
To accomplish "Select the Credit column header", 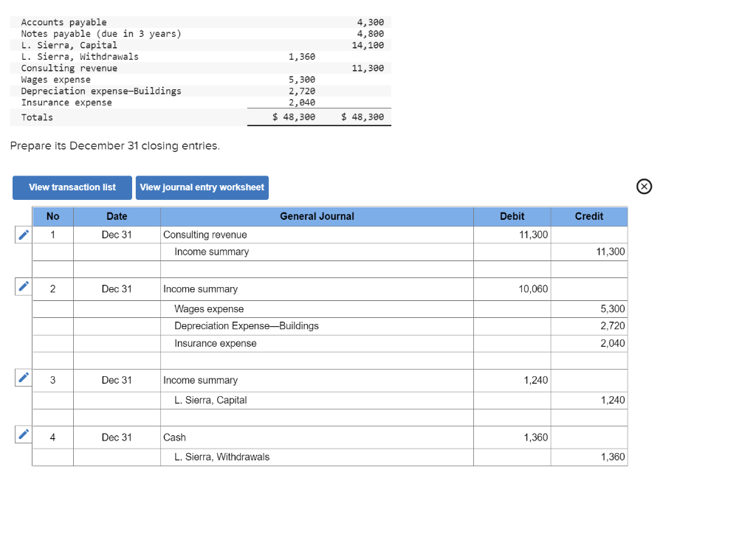I will [x=588, y=216].
